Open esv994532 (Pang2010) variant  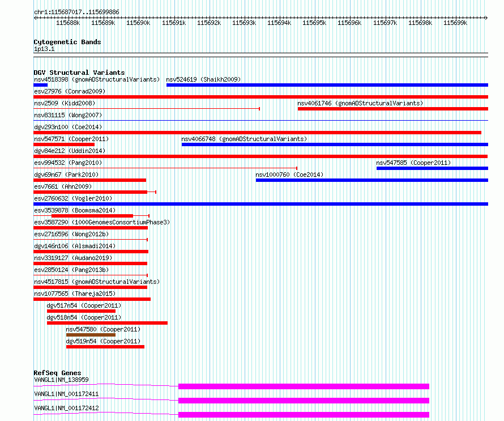pos(68,163)
